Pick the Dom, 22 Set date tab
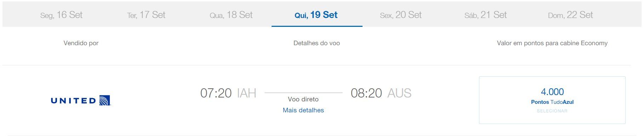This screenshot has height=136, width=644. 570,15
